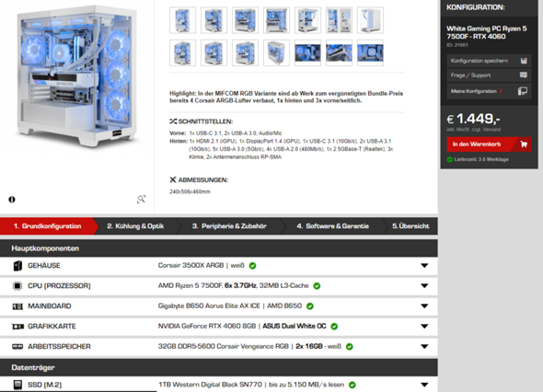Select the last close-up thumbnail in the bottom row

(x=370, y=52)
